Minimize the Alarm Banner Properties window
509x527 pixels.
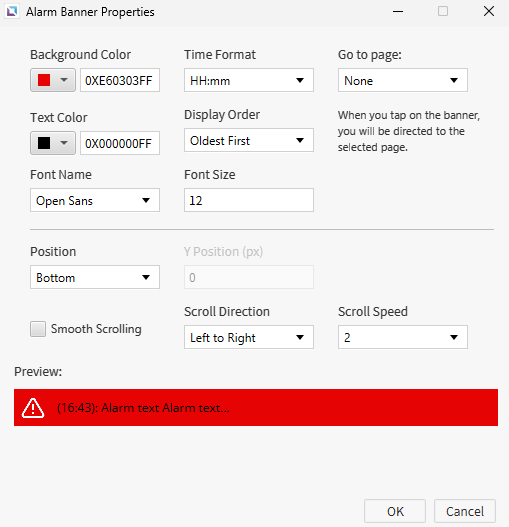(x=398, y=11)
